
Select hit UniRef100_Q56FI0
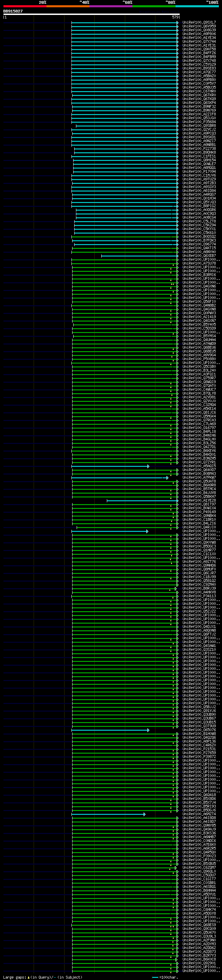click(199, 302)
